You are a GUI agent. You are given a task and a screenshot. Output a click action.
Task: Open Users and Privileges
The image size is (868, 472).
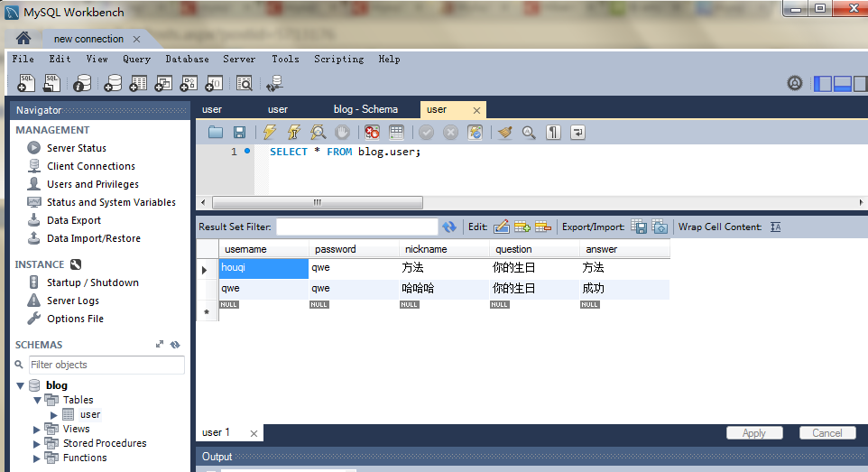93,184
